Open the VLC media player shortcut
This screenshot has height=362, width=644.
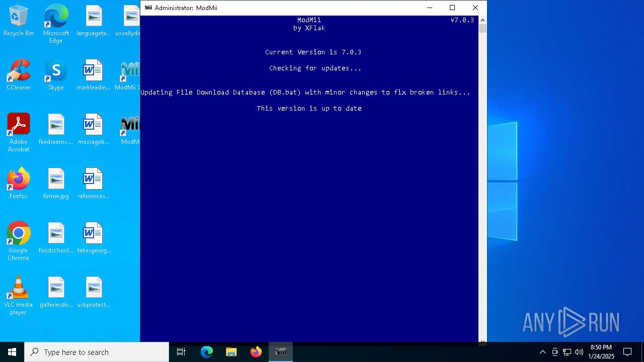click(19, 296)
